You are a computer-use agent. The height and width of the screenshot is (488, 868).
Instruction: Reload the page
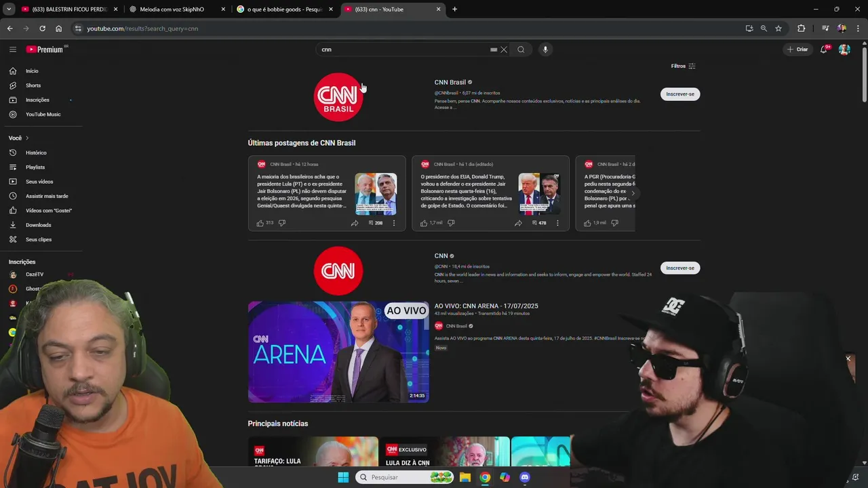click(42, 28)
